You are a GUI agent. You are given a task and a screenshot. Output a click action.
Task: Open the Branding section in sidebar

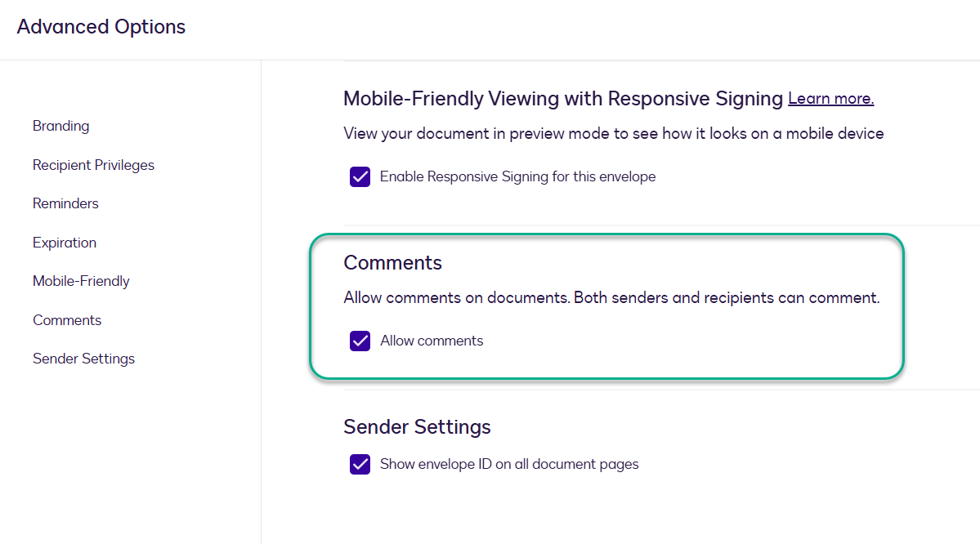pyautogui.click(x=61, y=126)
